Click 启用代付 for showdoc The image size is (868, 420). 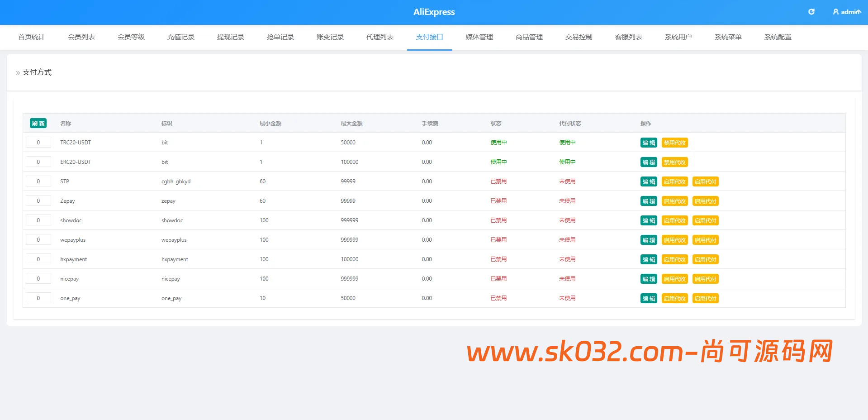click(x=706, y=220)
